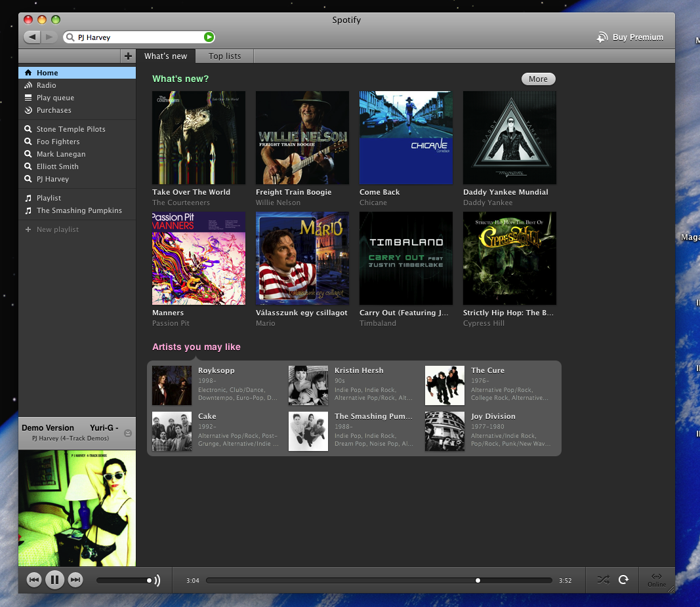Click the Come Back album title
700x607 pixels.
[x=379, y=192]
